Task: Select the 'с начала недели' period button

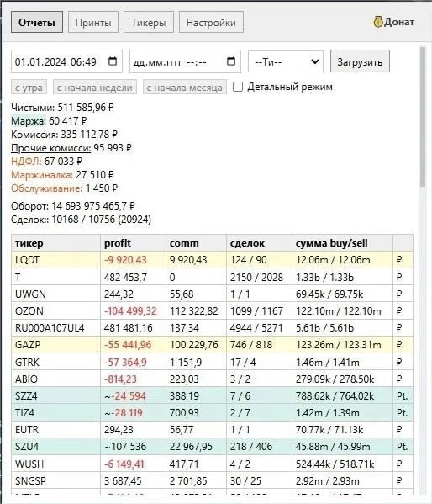Action: tap(95, 88)
